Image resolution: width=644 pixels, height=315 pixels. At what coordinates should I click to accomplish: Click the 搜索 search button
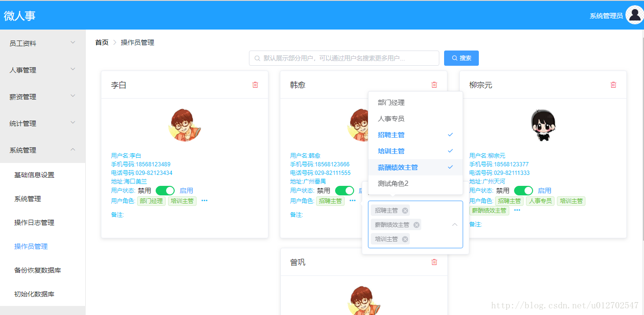[461, 58]
